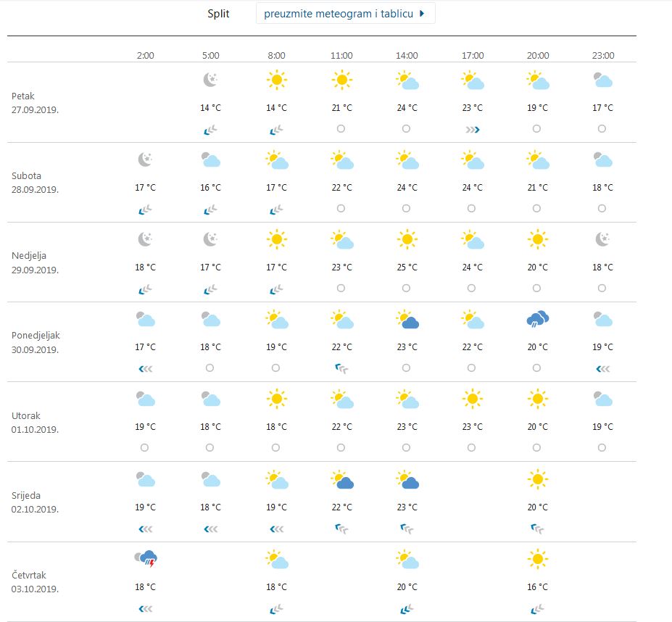The width and height of the screenshot is (672, 622).
Task: Click the clear sun icon for Nedjelja 20:00
Action: [536, 240]
